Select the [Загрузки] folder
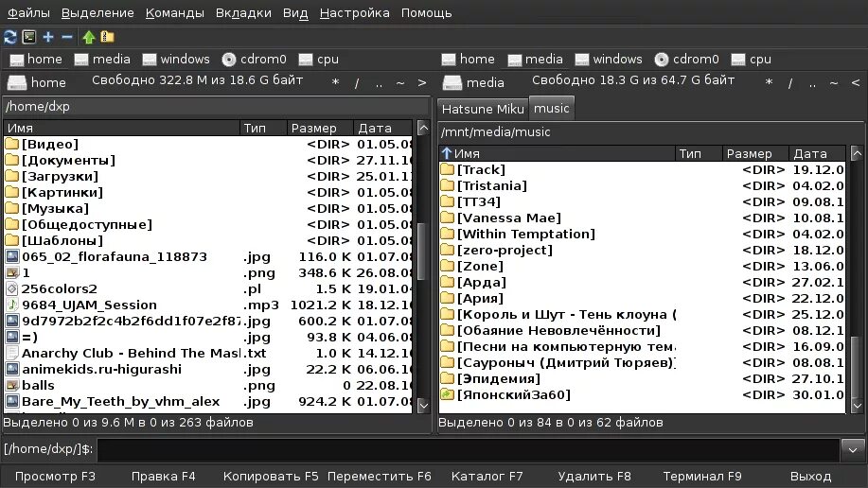Image resolution: width=868 pixels, height=488 pixels. tap(208, 177)
